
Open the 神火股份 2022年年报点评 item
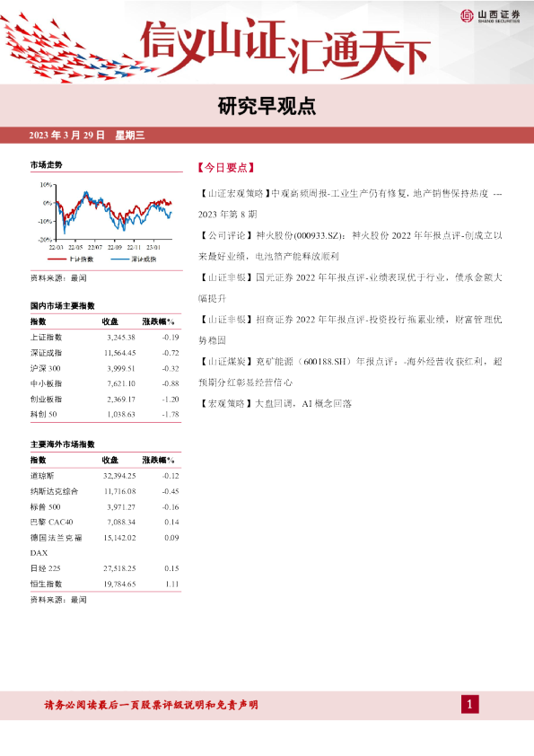(350, 245)
